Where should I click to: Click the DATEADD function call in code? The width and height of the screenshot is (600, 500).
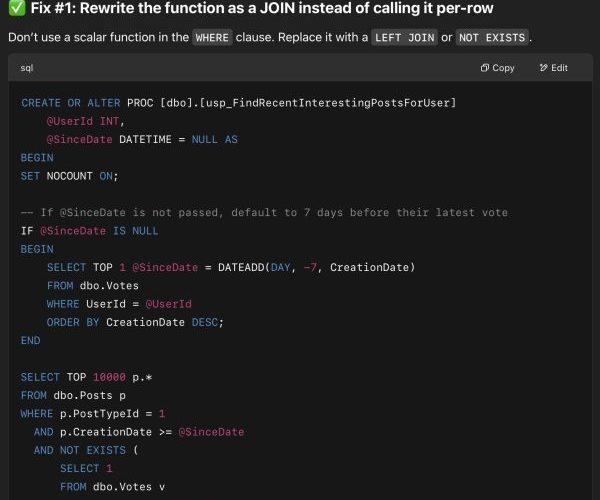316,267
